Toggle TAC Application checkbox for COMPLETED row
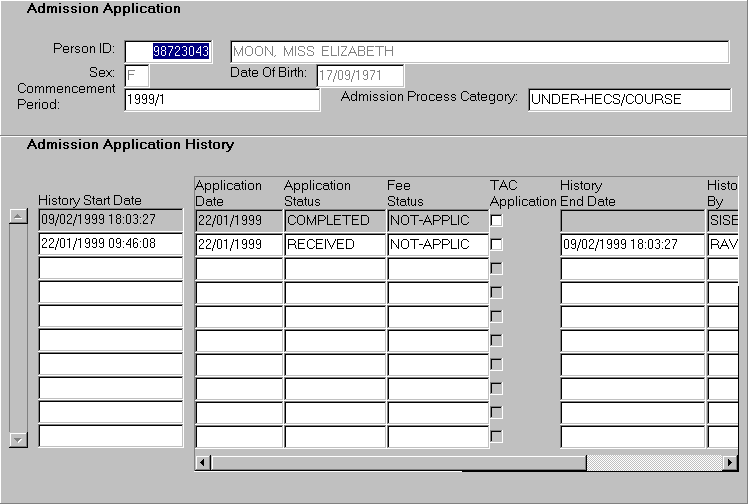 tap(496, 221)
